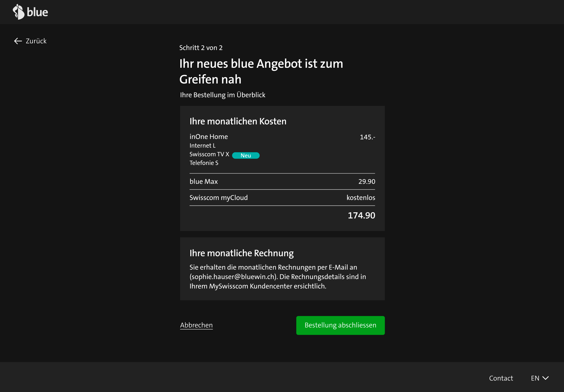
Task: Click the 145.- price value
Action: [367, 137]
